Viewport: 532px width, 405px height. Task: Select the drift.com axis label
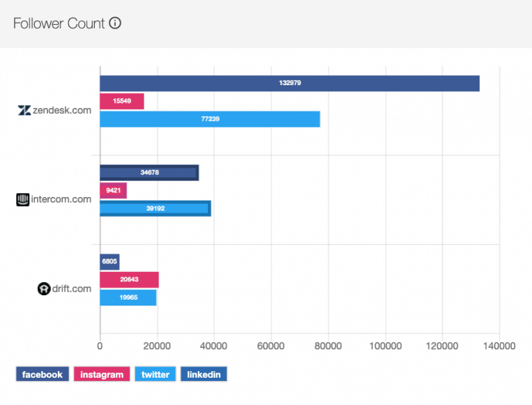[x=71, y=289]
